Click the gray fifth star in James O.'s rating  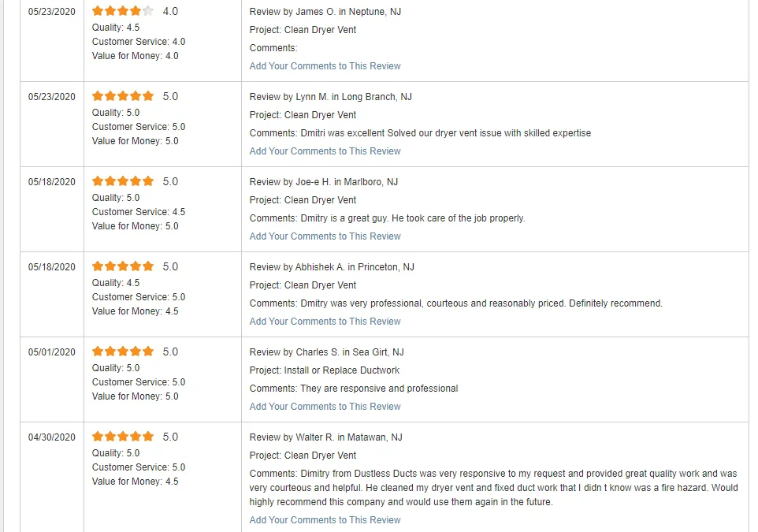coord(148,11)
